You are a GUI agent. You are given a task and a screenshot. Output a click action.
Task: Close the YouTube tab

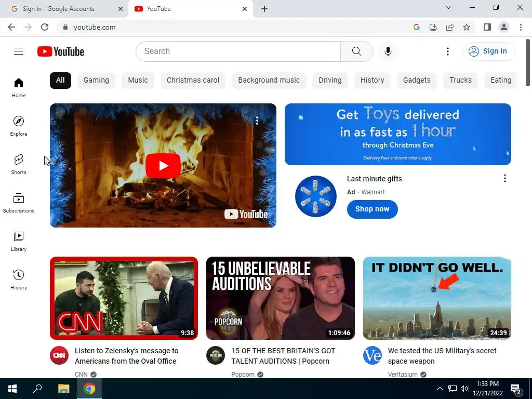click(245, 9)
